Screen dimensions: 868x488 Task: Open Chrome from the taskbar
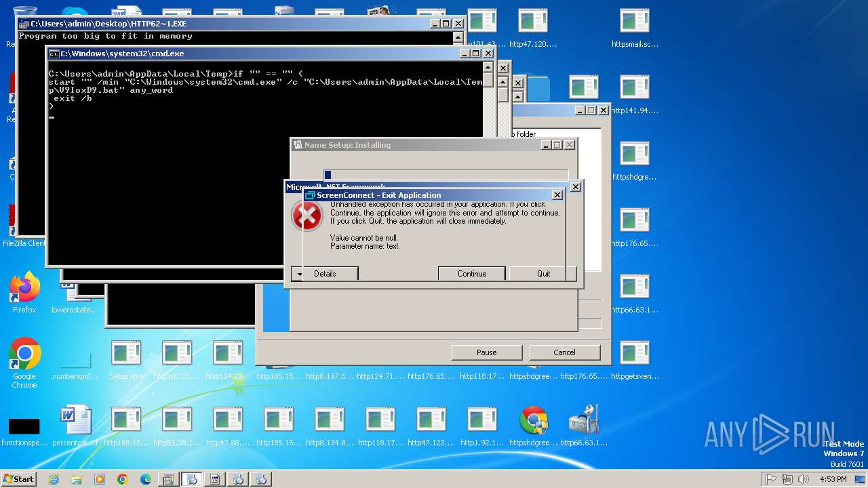pos(123,479)
